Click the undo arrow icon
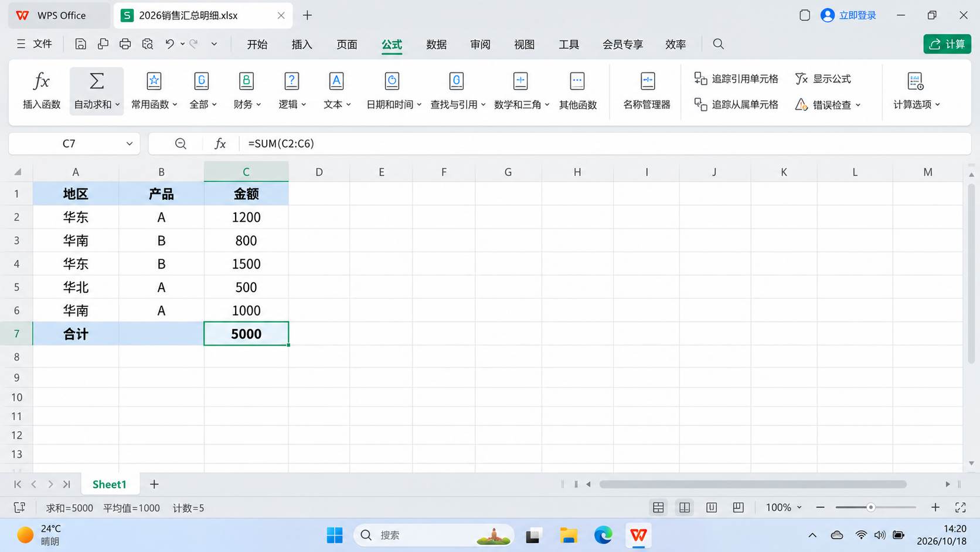This screenshot has width=980, height=552. 169,44
